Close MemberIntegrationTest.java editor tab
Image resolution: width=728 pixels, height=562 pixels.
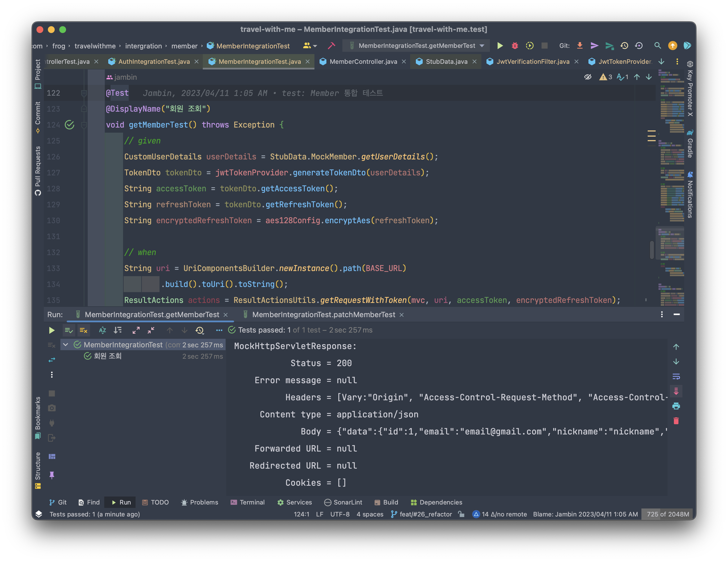pos(307,61)
